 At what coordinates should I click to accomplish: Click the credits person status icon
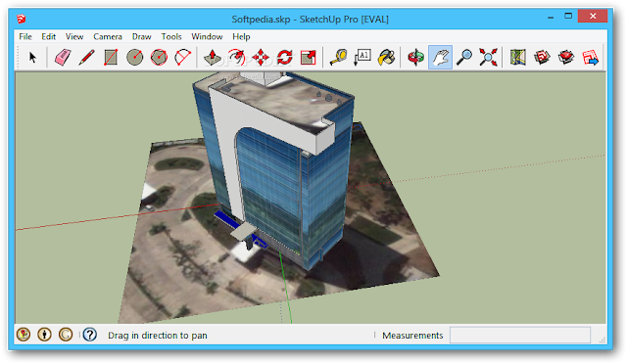point(44,335)
